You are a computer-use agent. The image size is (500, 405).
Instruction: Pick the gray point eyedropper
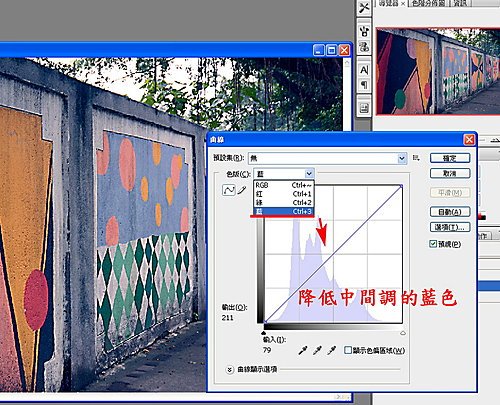coord(317,350)
